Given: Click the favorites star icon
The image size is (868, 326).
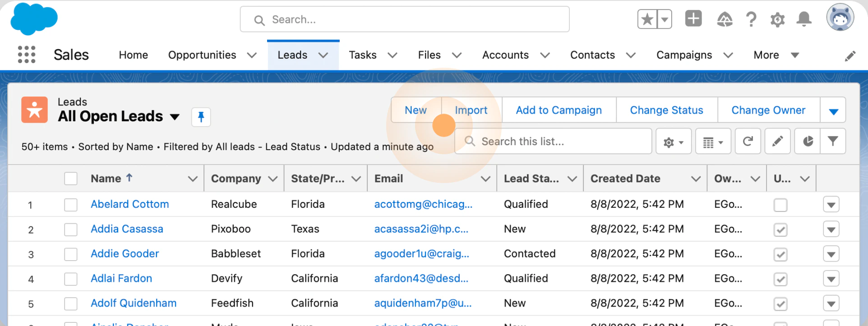Looking at the screenshot, I should point(647,19).
